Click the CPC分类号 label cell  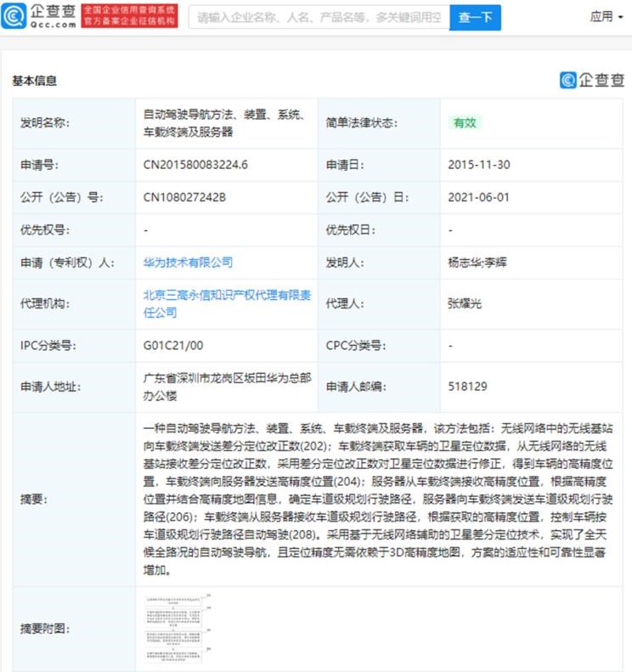(x=379, y=346)
